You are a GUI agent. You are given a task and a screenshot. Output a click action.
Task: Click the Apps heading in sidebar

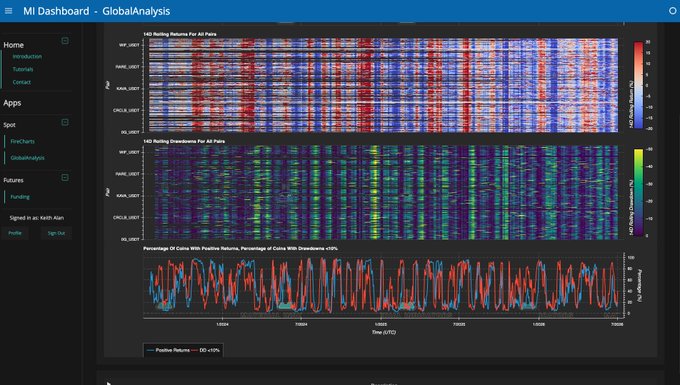[x=12, y=103]
